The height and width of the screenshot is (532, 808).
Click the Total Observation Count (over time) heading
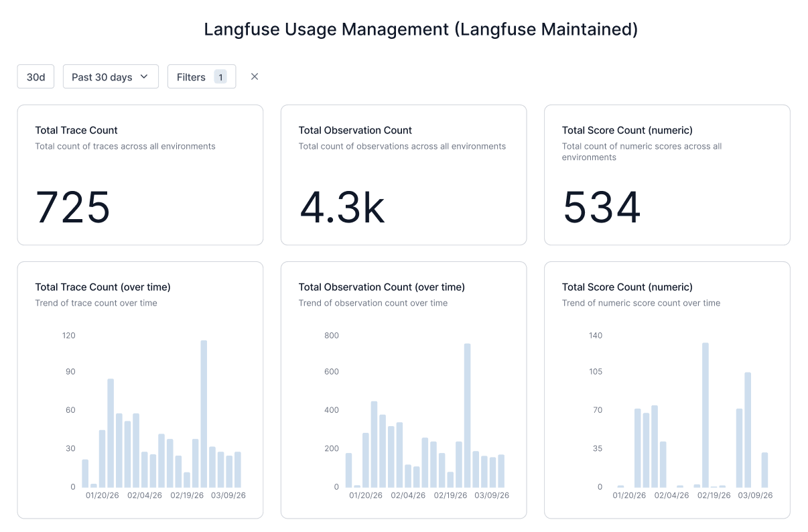coord(381,287)
